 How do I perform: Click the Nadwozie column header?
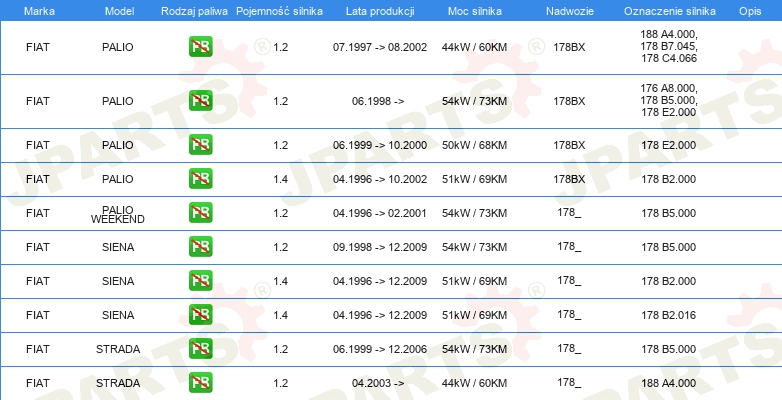pyautogui.click(x=569, y=11)
